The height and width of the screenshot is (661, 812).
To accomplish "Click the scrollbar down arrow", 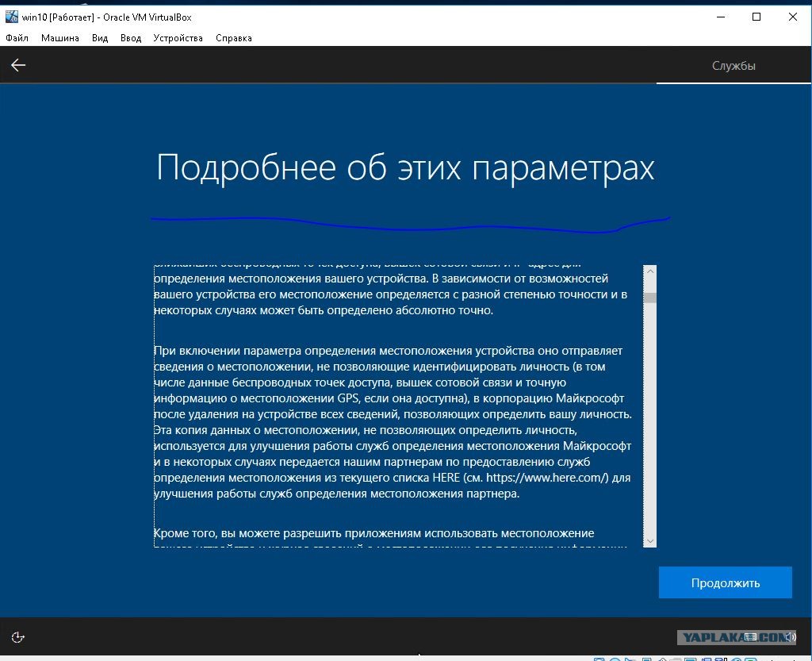I will (650, 541).
